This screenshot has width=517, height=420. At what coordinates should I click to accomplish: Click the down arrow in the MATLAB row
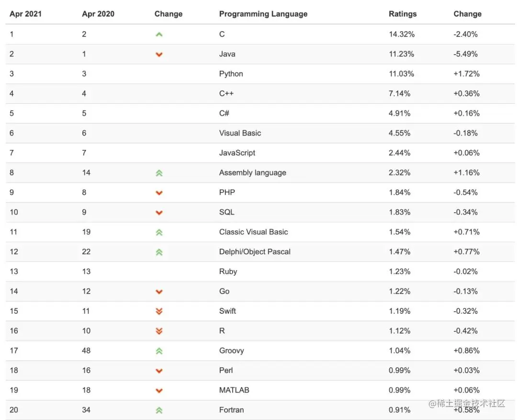[x=159, y=391]
